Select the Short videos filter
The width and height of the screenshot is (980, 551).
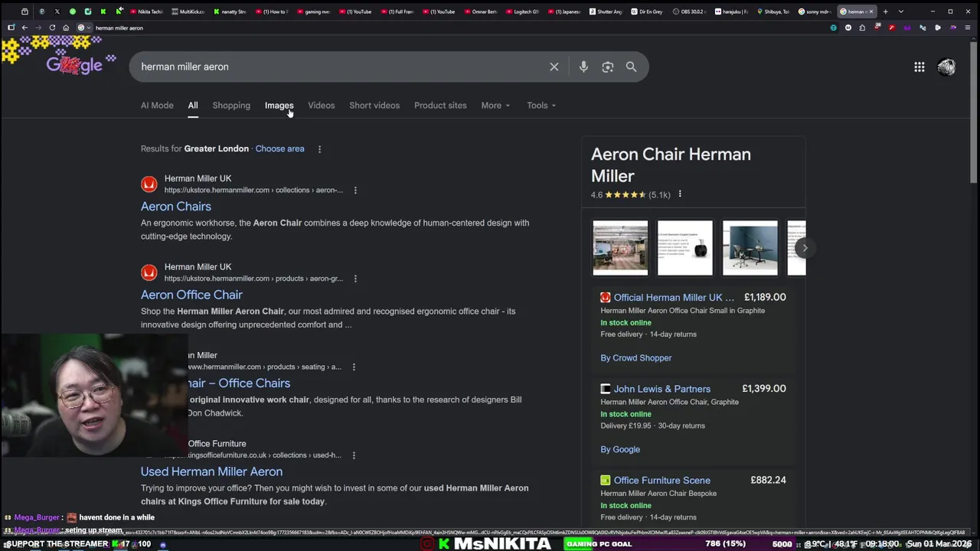tap(374, 106)
